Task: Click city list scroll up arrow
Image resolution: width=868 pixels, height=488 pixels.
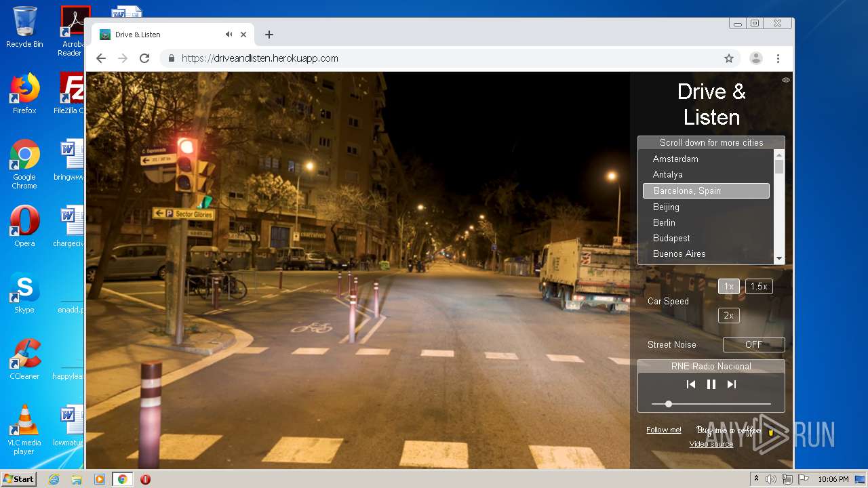Action: pos(779,155)
